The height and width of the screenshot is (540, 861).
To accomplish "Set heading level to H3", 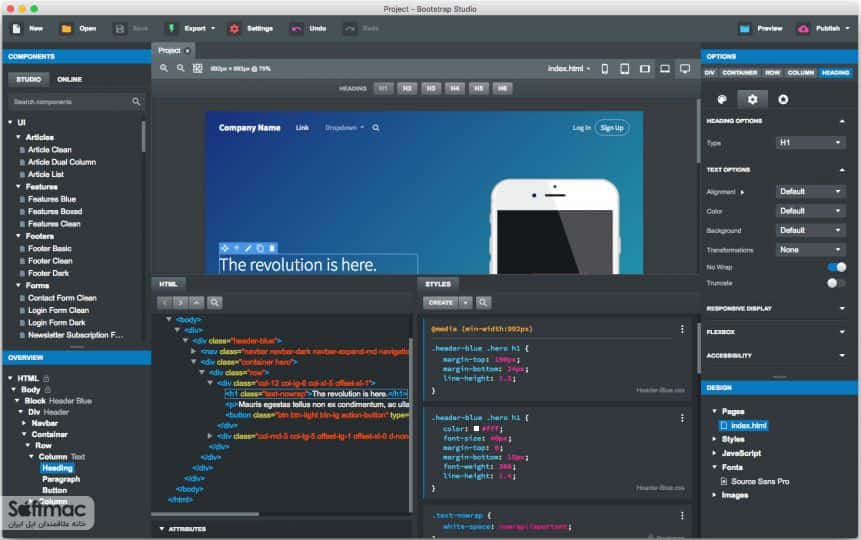I will 431,88.
